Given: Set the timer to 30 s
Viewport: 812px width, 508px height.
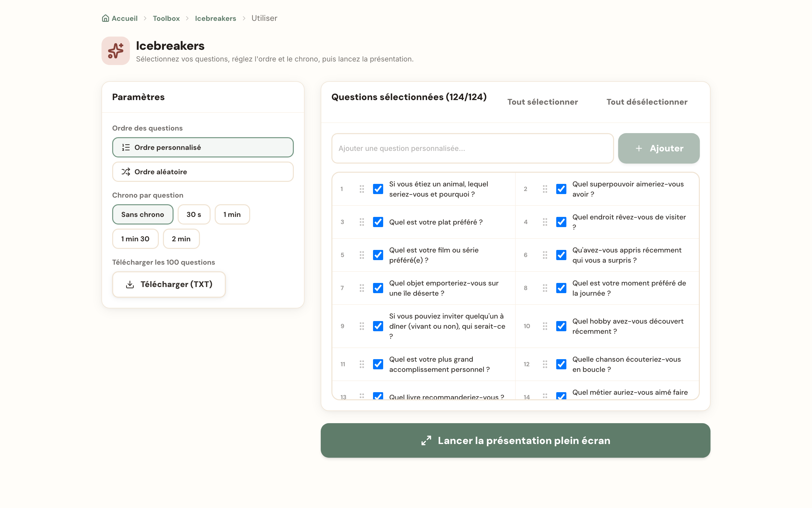Looking at the screenshot, I should pyautogui.click(x=194, y=214).
